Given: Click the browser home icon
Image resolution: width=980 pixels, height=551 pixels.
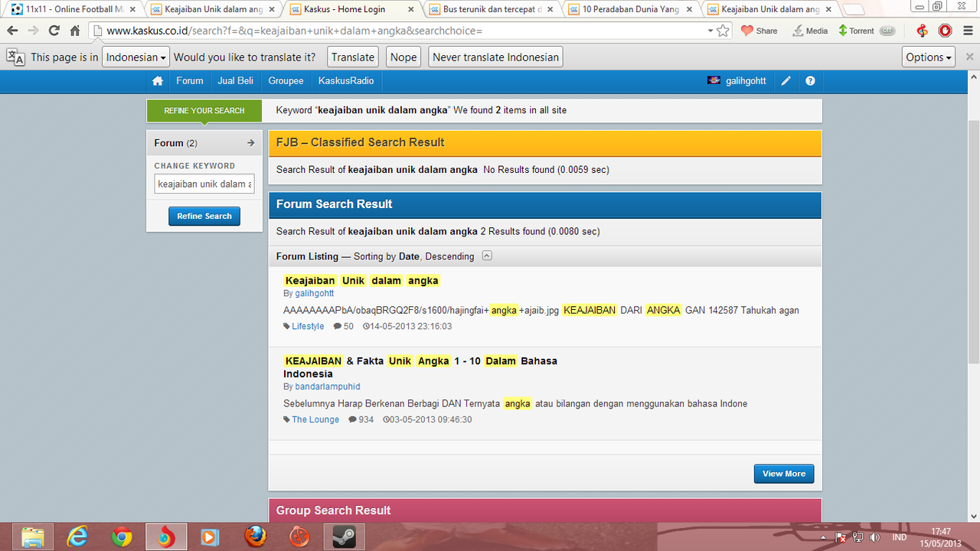Looking at the screenshot, I should click(75, 31).
